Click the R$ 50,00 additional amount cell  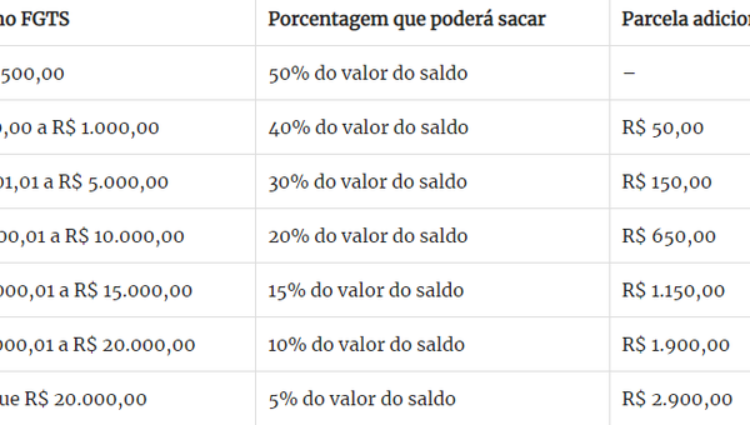click(662, 128)
